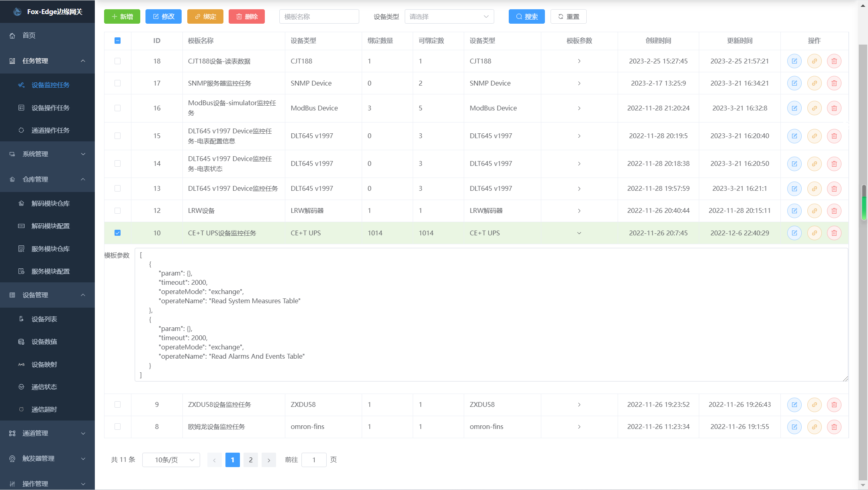Screen dimensions: 868x490
Task: Click bind icon for row ID 13
Action: pos(815,188)
